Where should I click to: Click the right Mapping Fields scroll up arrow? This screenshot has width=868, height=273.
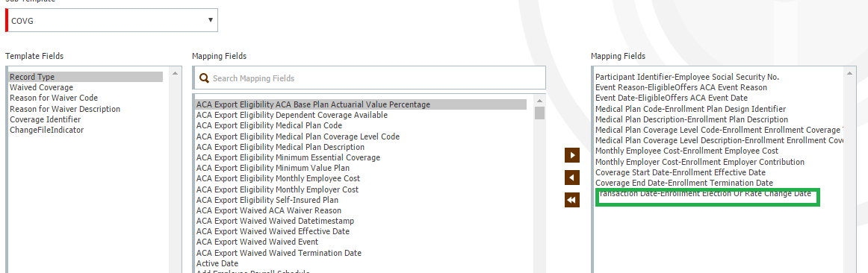pos(850,73)
